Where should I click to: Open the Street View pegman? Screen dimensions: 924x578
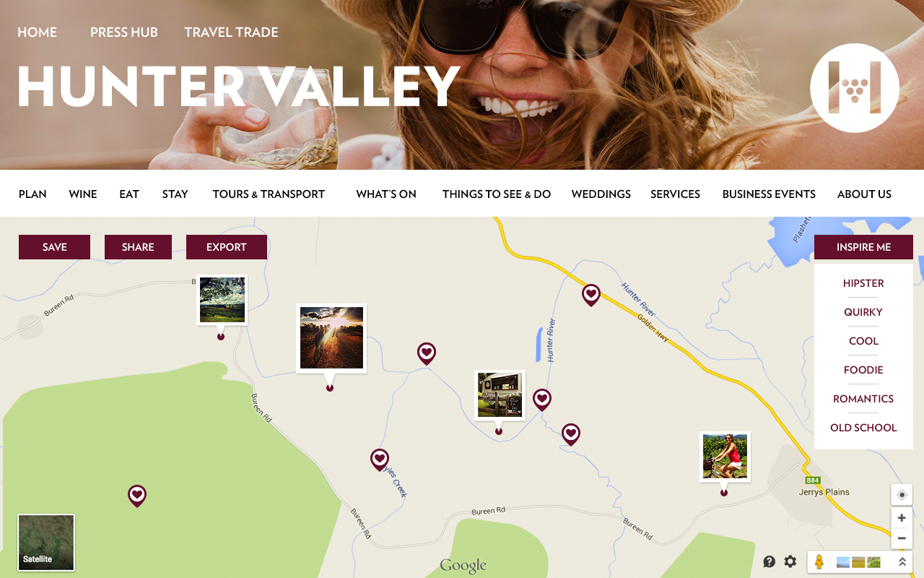819,561
